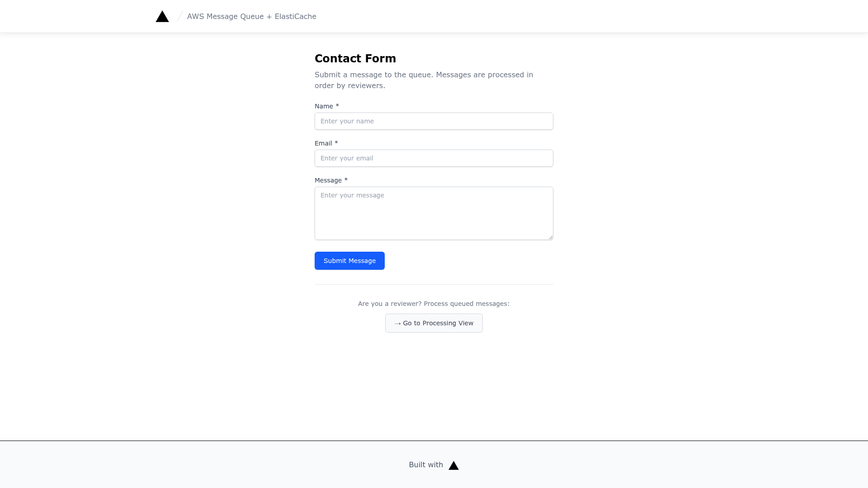The height and width of the screenshot is (488, 868).
Task: Click the Vercel triangle logo in header
Action: (162, 16)
